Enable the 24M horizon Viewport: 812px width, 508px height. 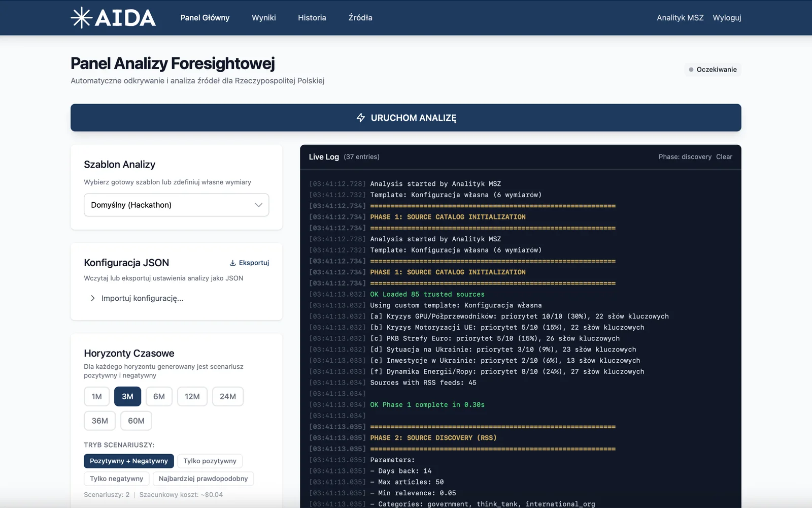tap(228, 397)
